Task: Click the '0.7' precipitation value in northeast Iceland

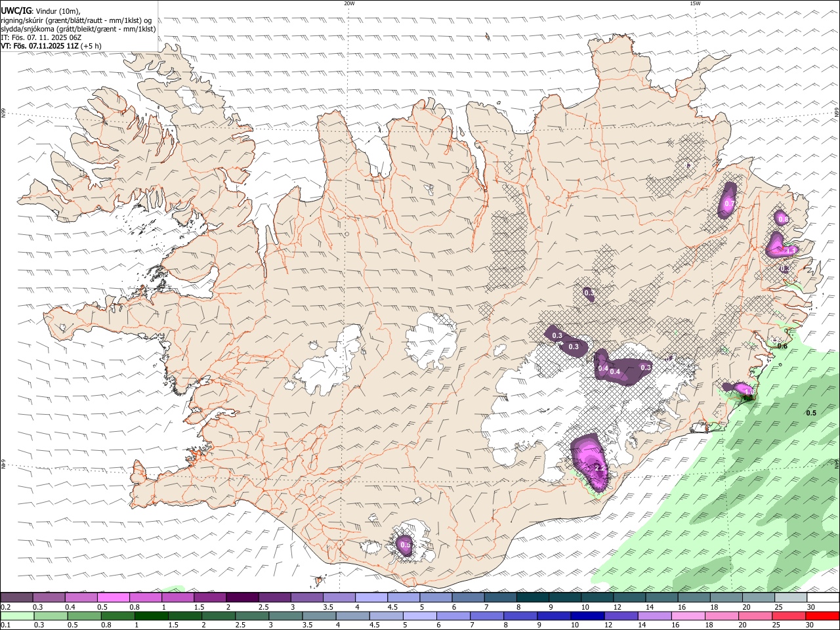Action: [728, 205]
